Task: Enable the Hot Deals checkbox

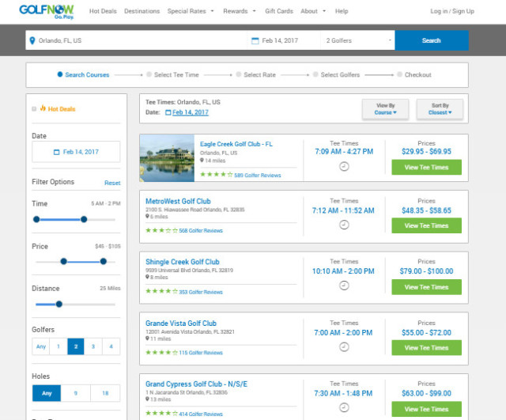Action: (x=34, y=109)
